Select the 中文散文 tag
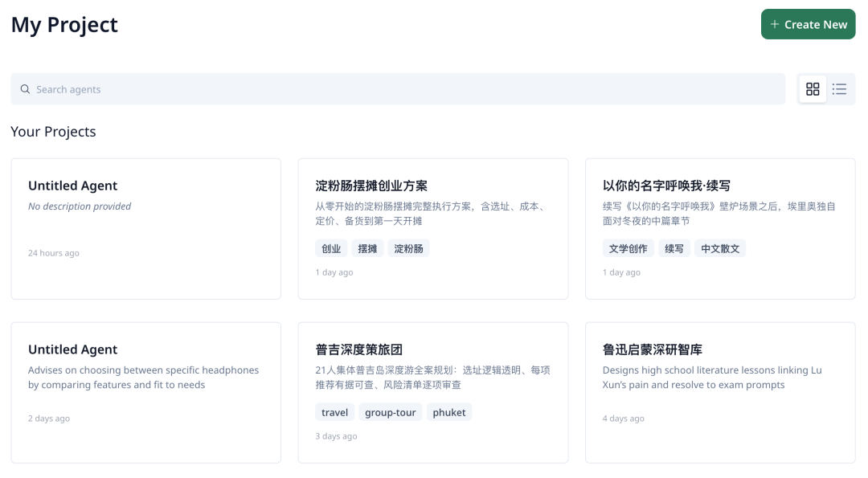The height and width of the screenshot is (478, 868). click(720, 248)
